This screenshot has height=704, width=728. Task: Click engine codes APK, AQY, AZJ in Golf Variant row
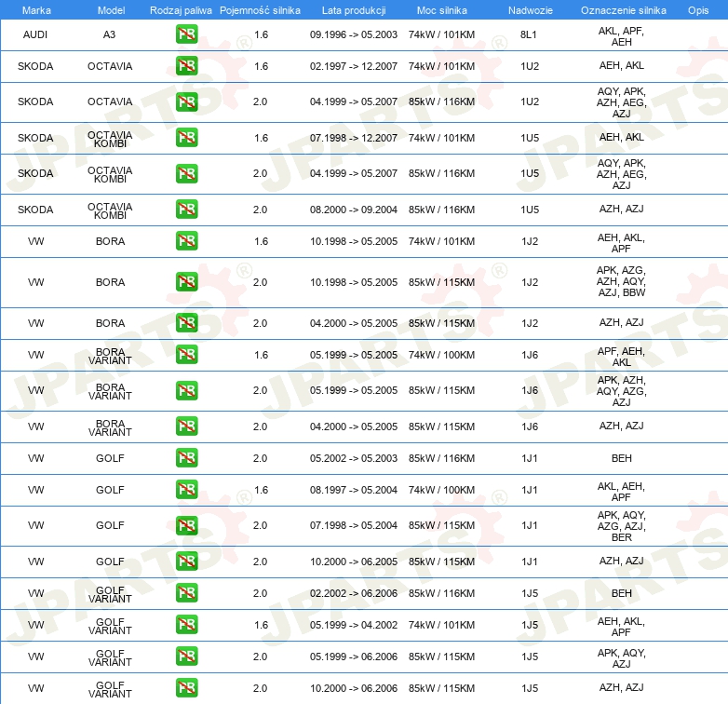click(621, 658)
